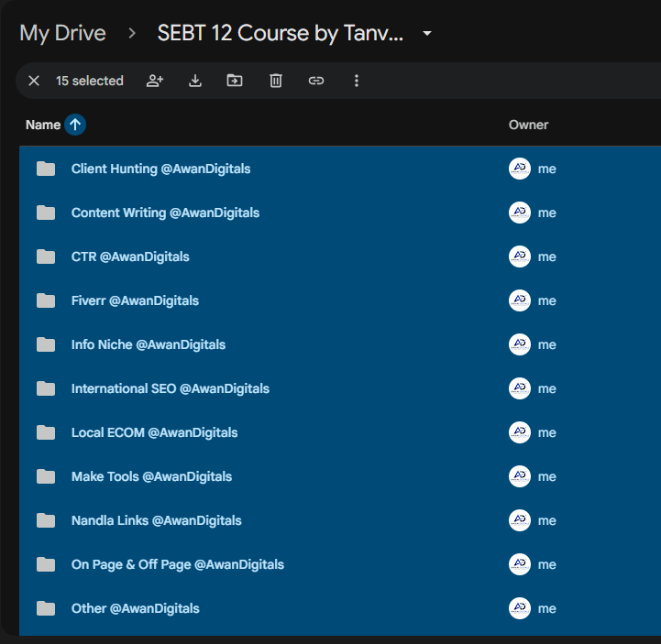Copy link for selected items

point(316,81)
